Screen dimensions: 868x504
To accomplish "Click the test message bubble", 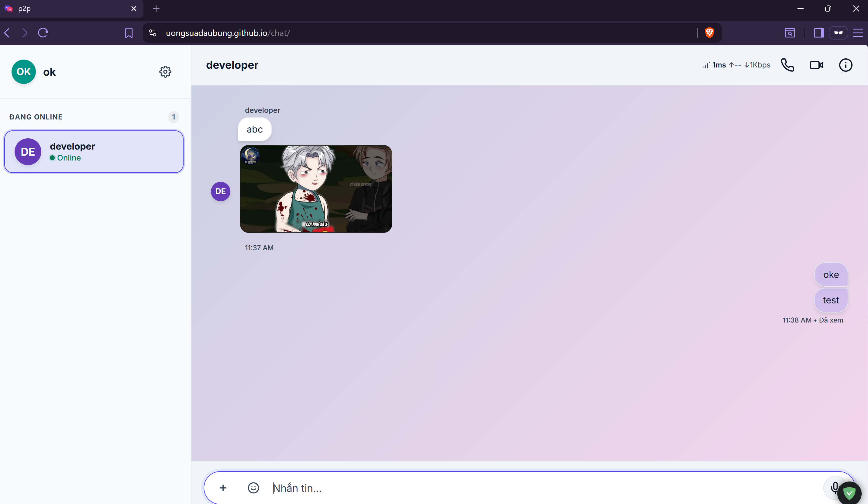I will pos(831,300).
